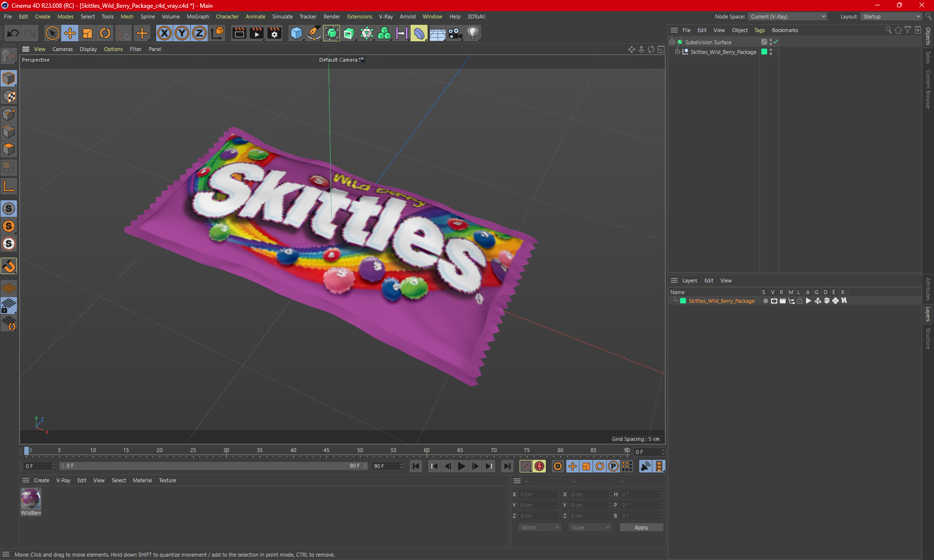Switch to Points mode
Image resolution: width=934 pixels, height=560 pixels.
[x=9, y=114]
